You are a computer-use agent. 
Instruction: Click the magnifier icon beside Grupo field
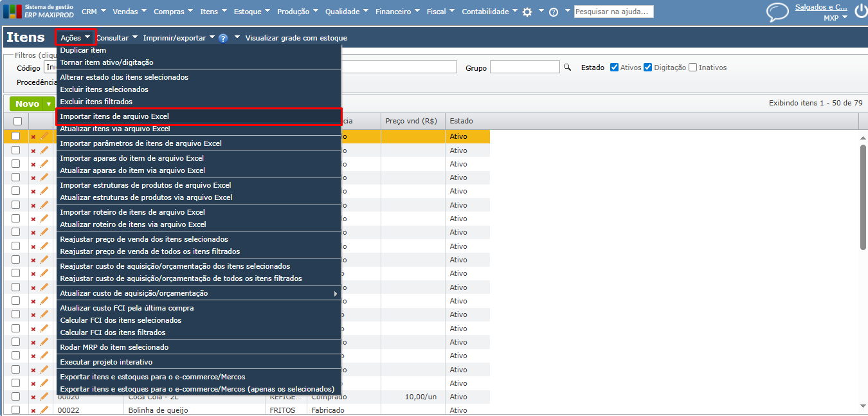pyautogui.click(x=567, y=67)
